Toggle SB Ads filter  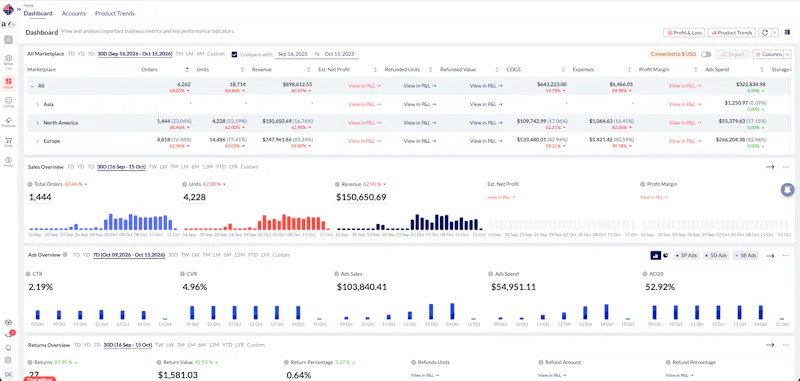point(745,256)
